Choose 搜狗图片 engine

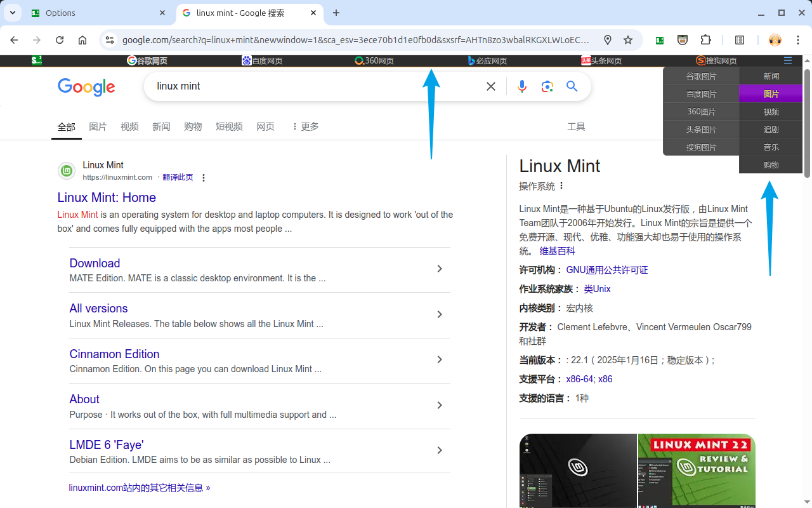click(701, 147)
